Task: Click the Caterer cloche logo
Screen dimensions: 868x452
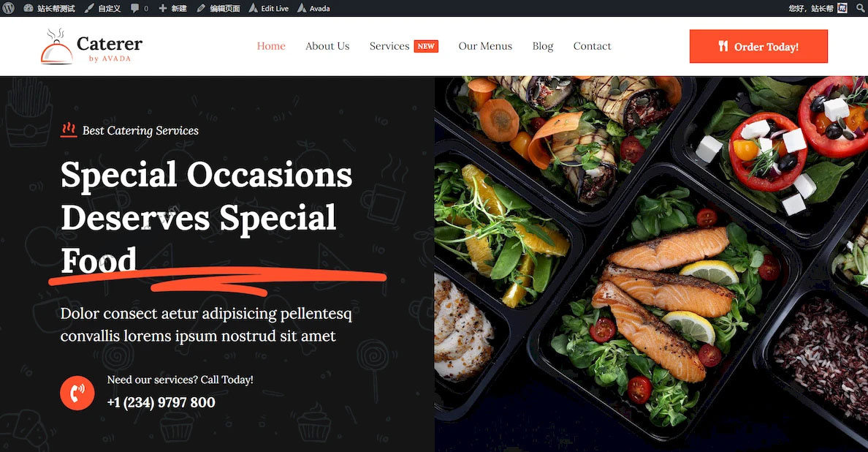Action: click(56, 46)
